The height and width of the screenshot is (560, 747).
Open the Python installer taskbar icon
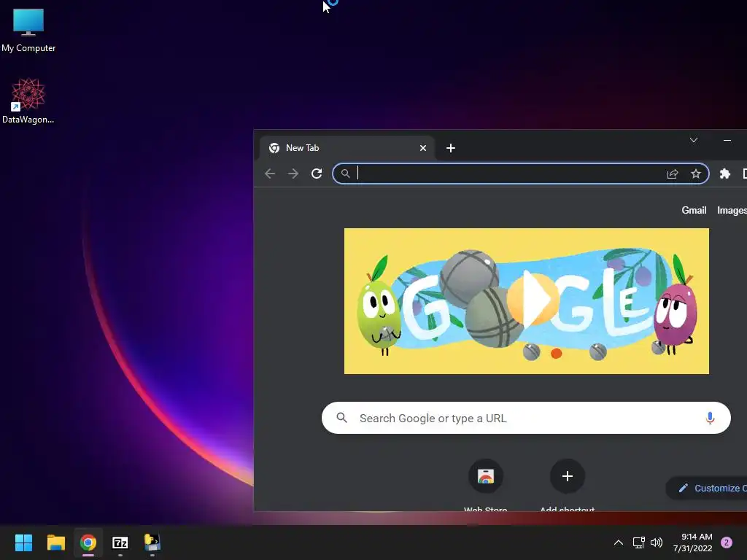(152, 542)
